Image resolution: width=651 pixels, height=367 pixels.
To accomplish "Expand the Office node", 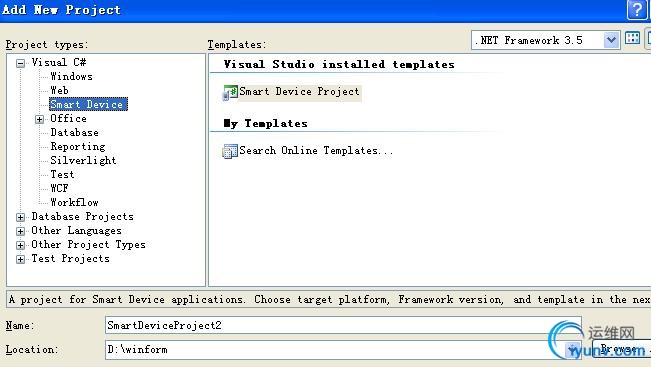I will click(x=39, y=120).
